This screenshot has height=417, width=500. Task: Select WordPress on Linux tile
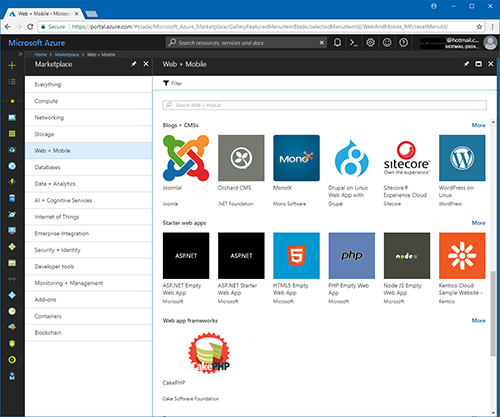462,158
